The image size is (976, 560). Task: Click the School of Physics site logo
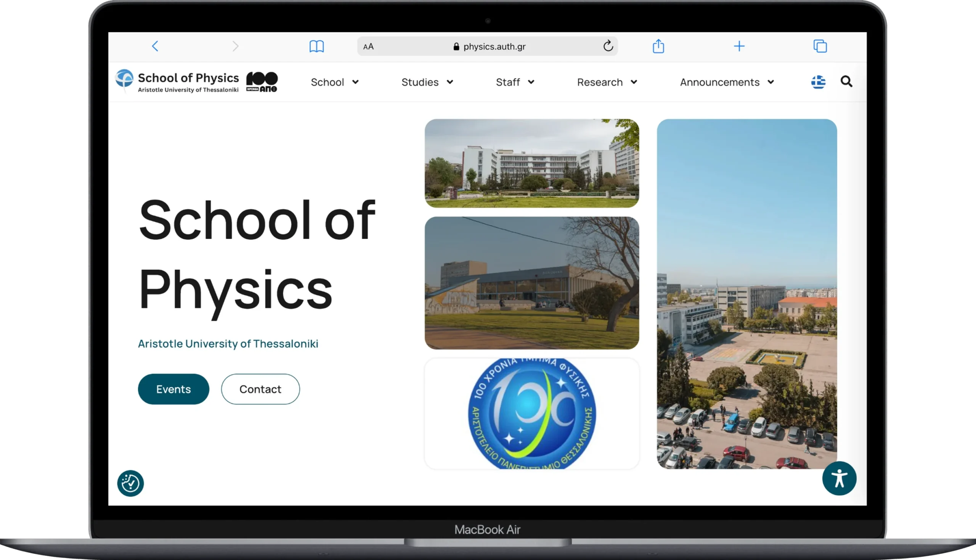tap(177, 81)
